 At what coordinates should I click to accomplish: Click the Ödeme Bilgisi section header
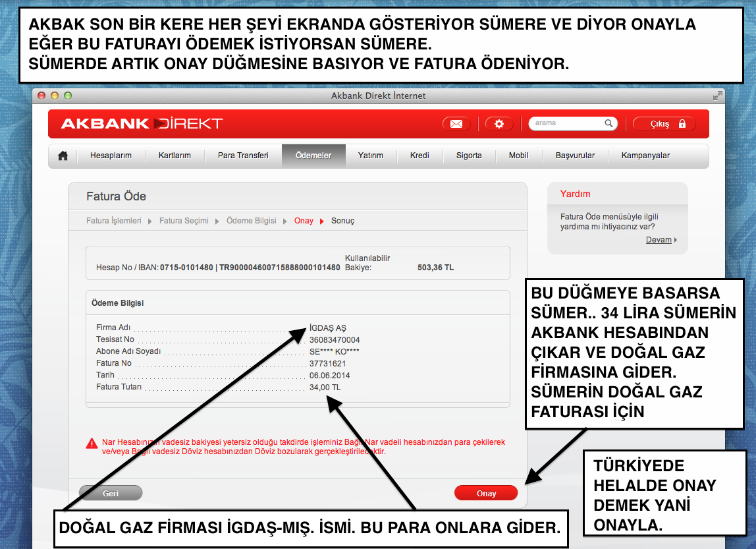coord(118,303)
